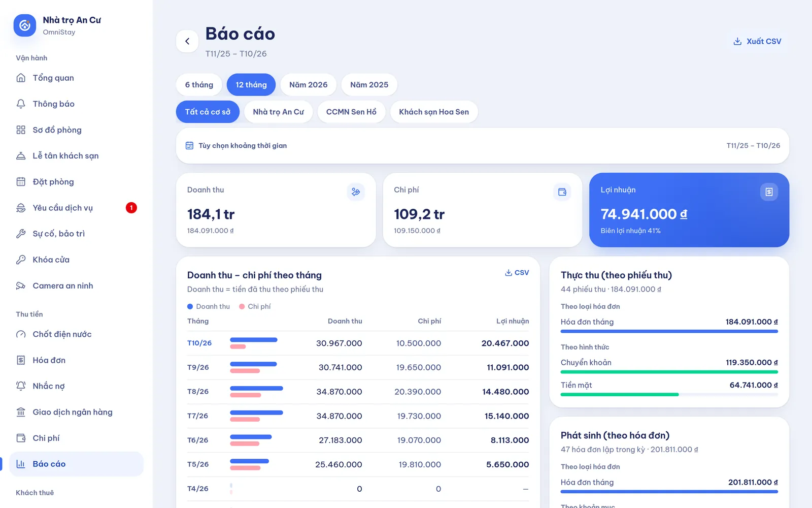
Task: Filter by CCMN Sen Hồ
Action: pyautogui.click(x=351, y=112)
